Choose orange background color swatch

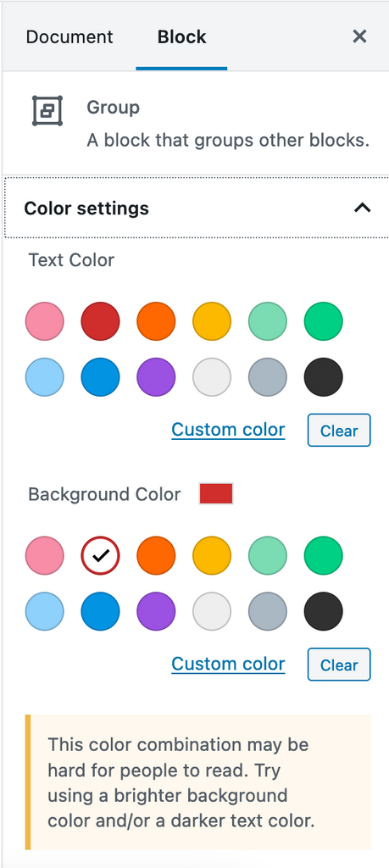pyautogui.click(x=156, y=555)
